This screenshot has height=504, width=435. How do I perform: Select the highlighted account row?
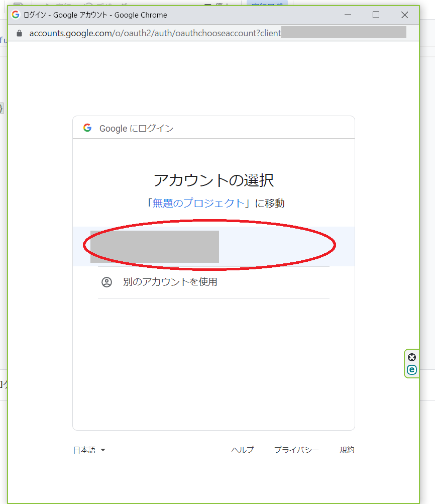pyautogui.click(x=213, y=246)
